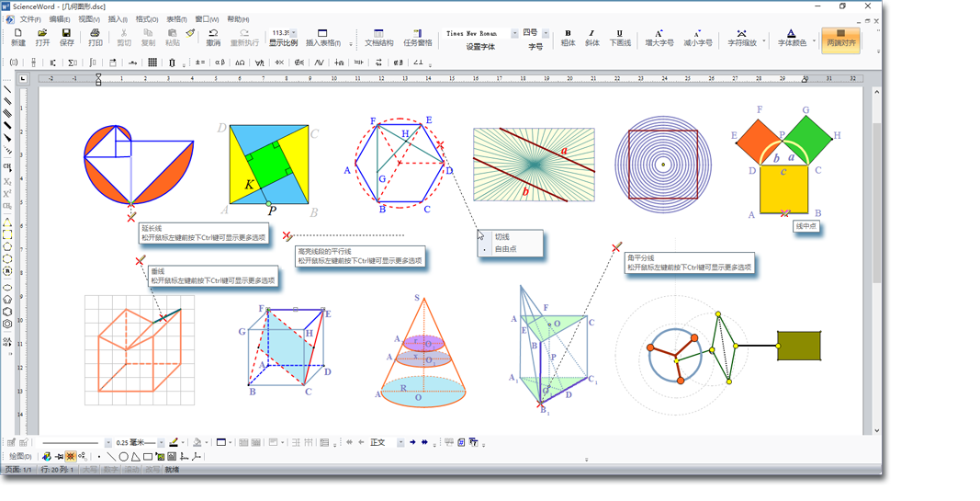Open the 文档结构 document structure panel
The height and width of the screenshot is (501, 980).
378,37
